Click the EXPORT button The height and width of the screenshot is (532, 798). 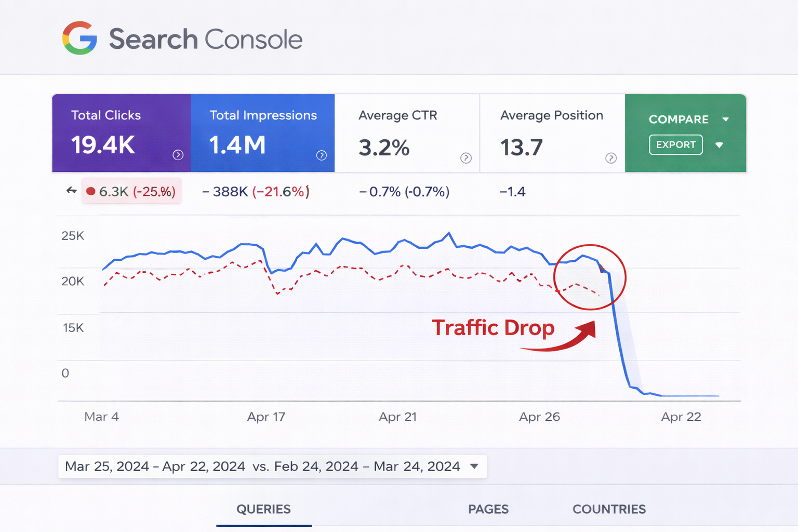675,145
